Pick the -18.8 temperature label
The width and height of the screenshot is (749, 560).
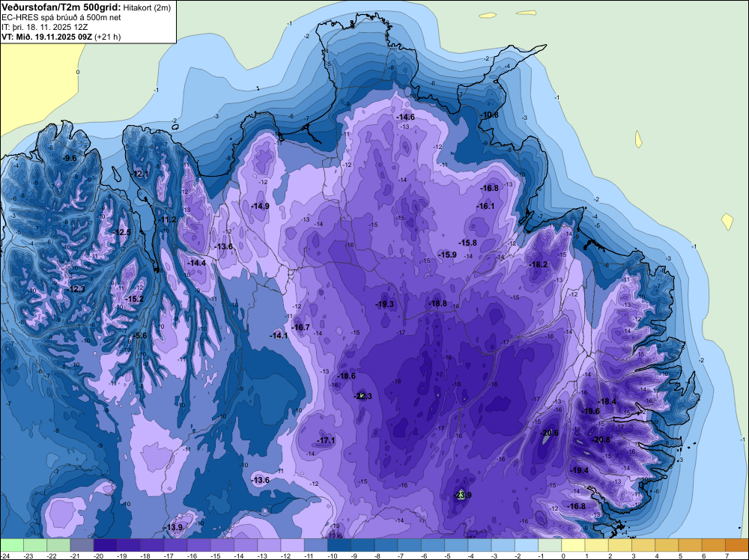[437, 303]
